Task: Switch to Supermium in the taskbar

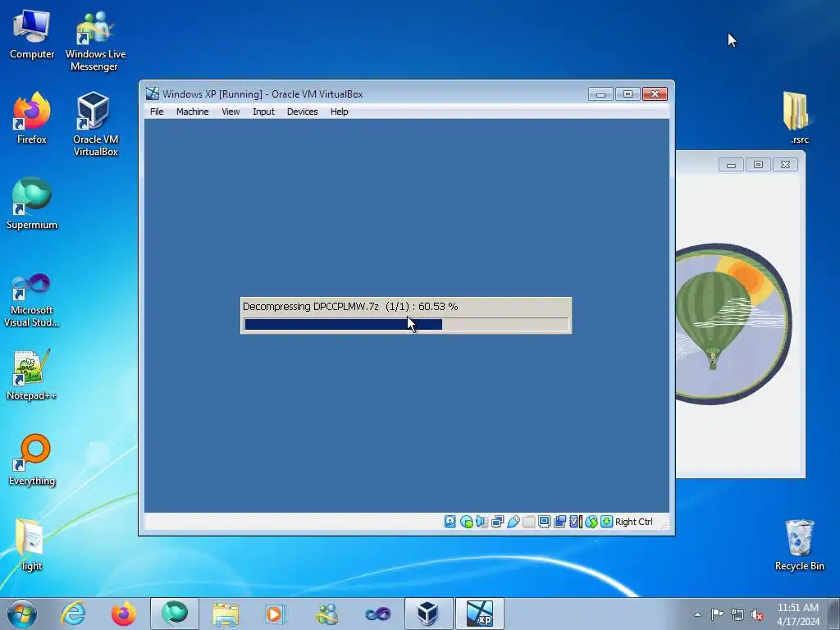Action: coord(175,614)
